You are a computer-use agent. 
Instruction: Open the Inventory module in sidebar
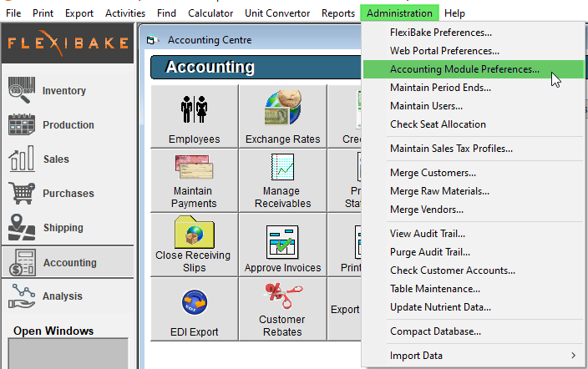[68, 90]
